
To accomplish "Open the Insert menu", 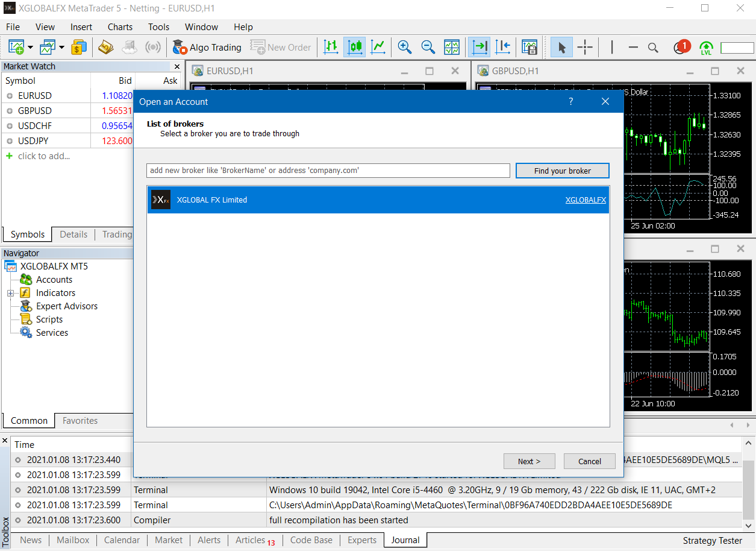I will point(81,27).
